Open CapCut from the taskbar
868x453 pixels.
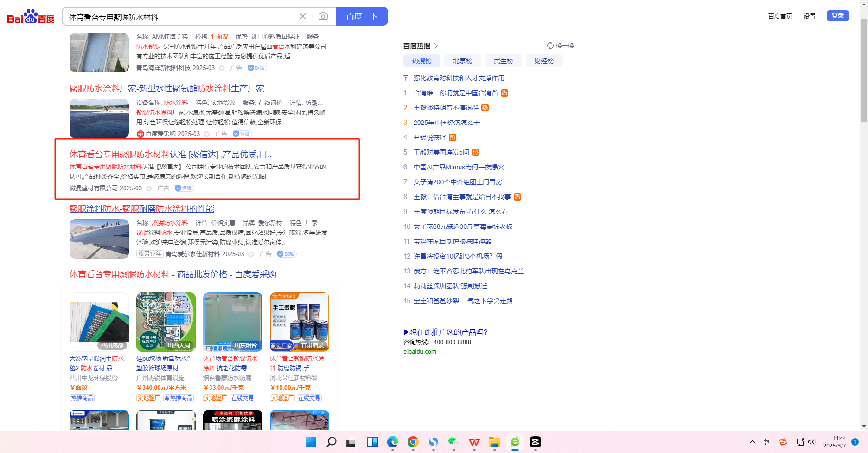click(x=535, y=442)
